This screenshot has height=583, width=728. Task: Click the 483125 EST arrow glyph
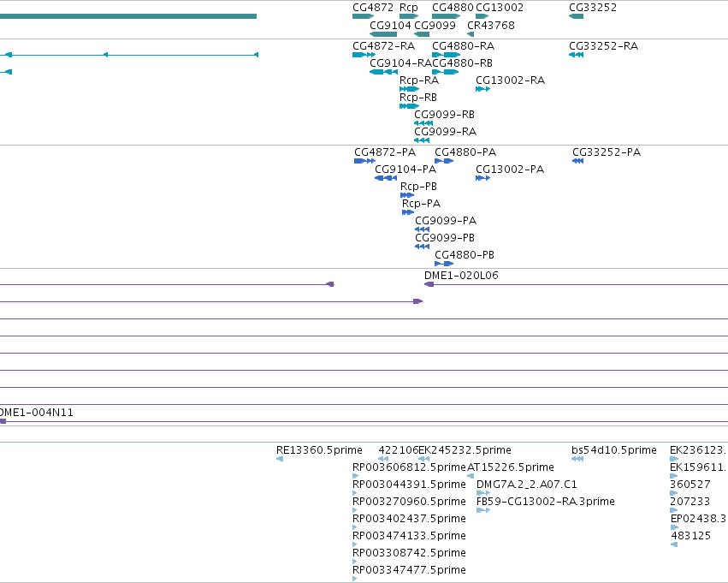pyautogui.click(x=674, y=544)
